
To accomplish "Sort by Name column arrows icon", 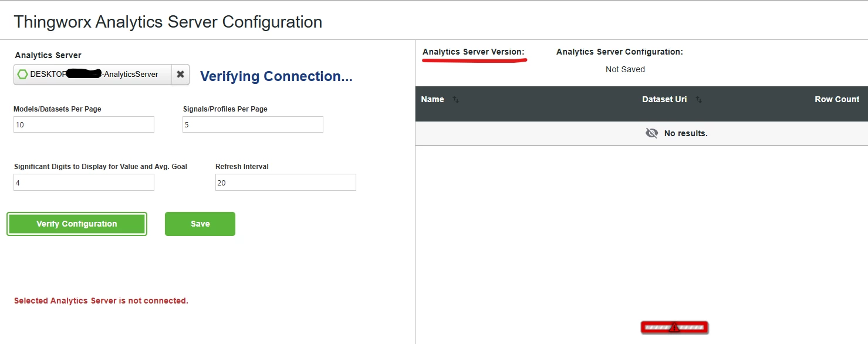I will pos(456,100).
